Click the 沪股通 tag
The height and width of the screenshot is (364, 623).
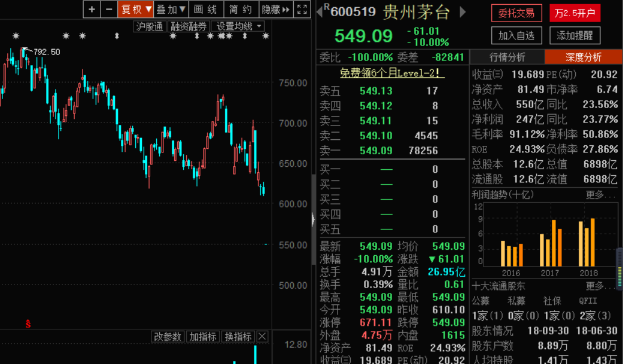click(150, 26)
